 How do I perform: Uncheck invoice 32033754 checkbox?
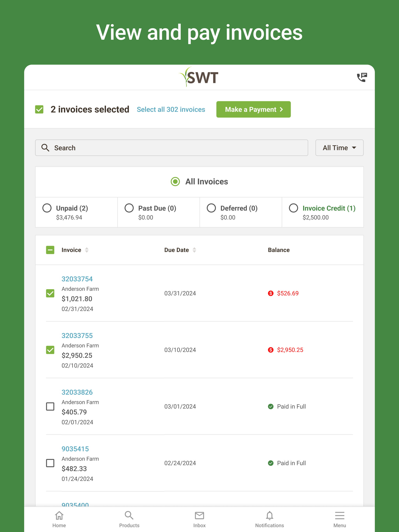(x=50, y=293)
